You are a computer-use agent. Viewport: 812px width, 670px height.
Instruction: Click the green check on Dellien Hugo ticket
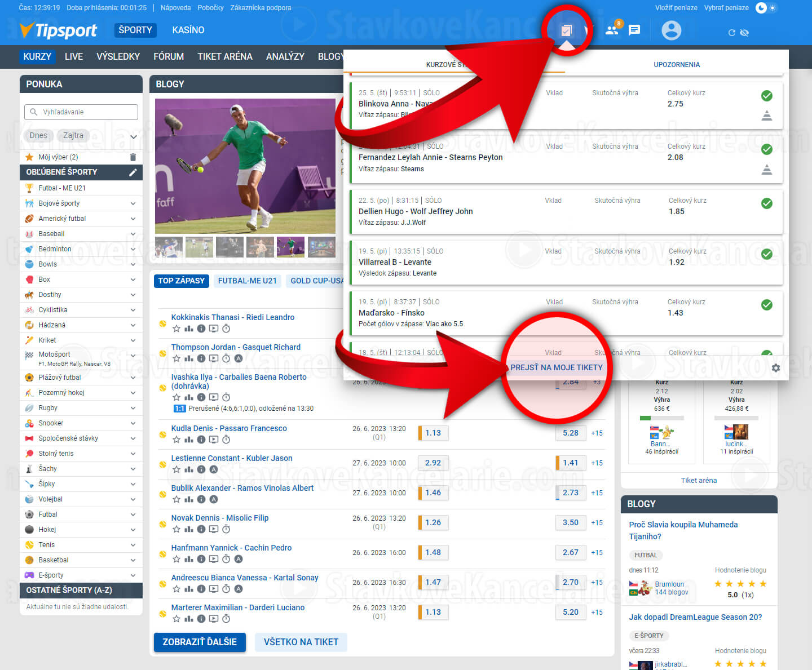pyautogui.click(x=767, y=203)
